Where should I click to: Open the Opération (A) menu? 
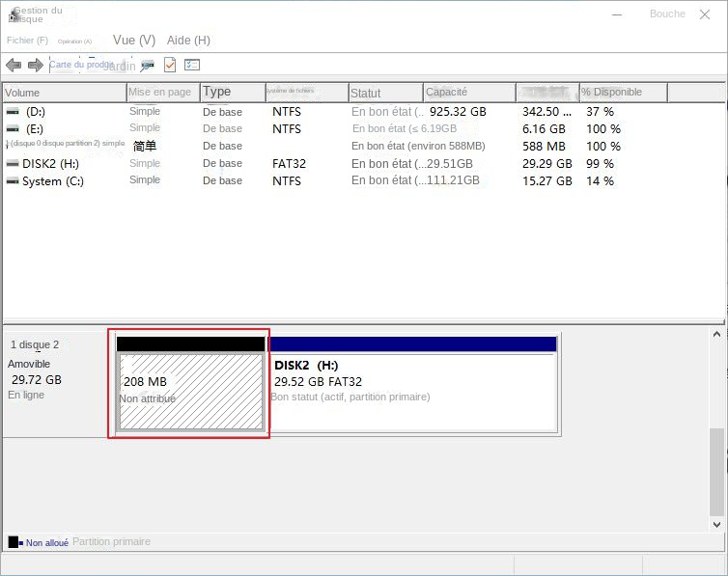[74, 41]
